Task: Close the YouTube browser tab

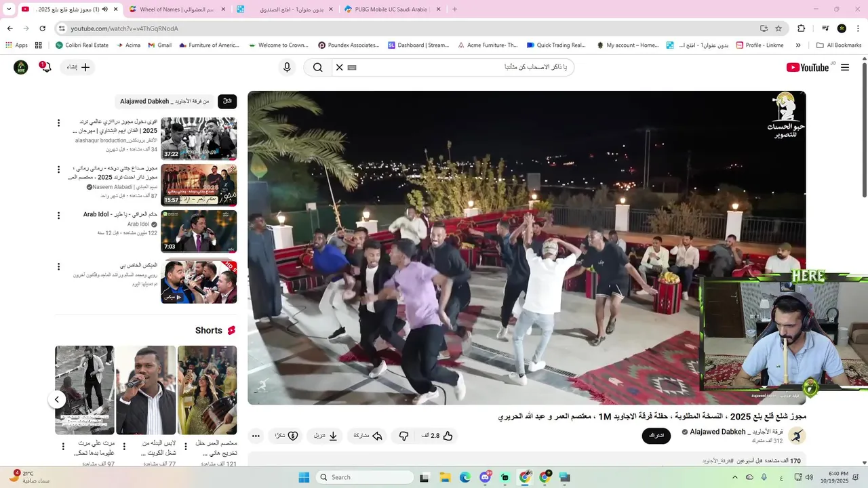Action: coord(115,9)
